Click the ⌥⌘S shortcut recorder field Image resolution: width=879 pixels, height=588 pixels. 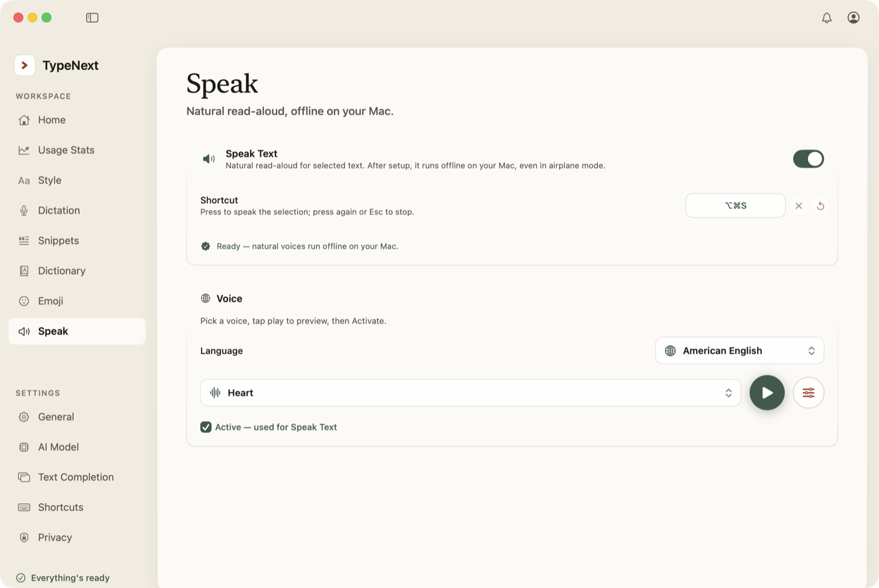coord(735,206)
